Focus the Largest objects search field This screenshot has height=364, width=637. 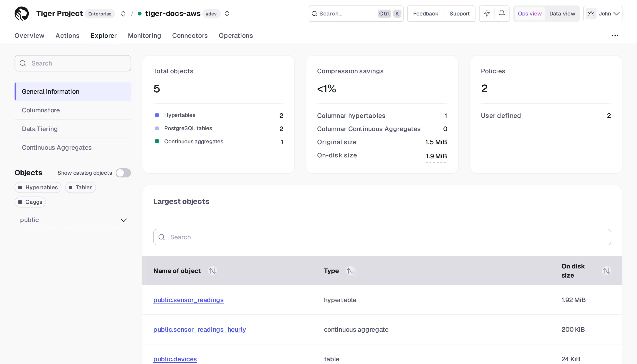point(382,237)
